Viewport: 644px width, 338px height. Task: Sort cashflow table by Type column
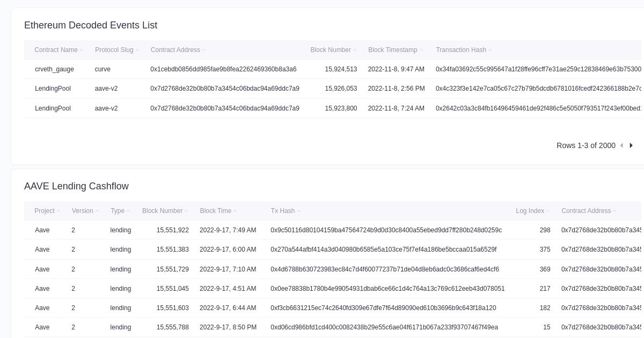tap(118, 211)
